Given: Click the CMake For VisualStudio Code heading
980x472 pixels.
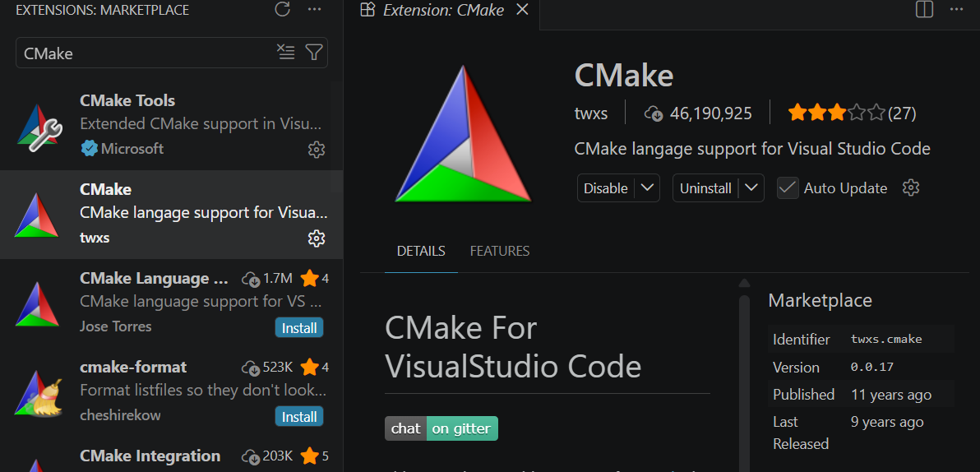Looking at the screenshot, I should coord(512,347).
